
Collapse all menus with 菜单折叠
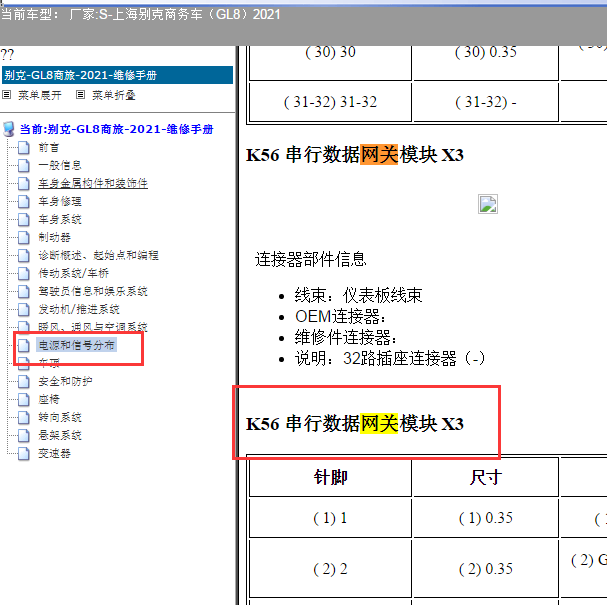[x=113, y=95]
